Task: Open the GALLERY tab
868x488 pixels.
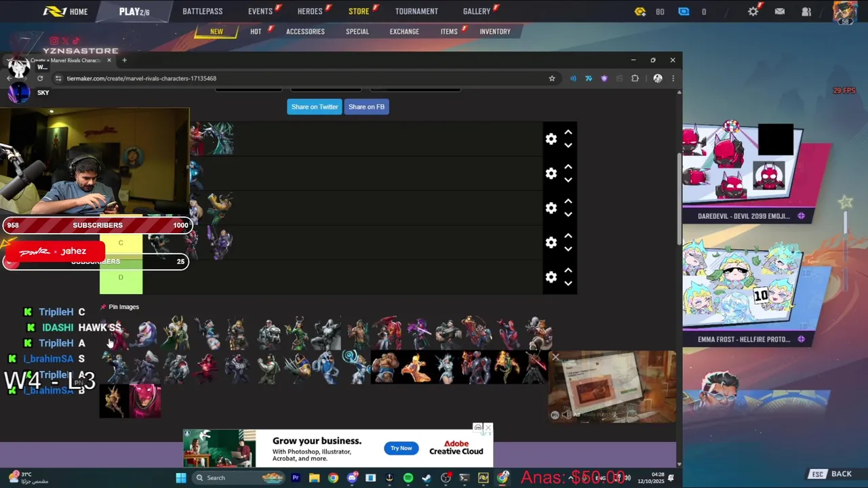Action: coord(477,12)
